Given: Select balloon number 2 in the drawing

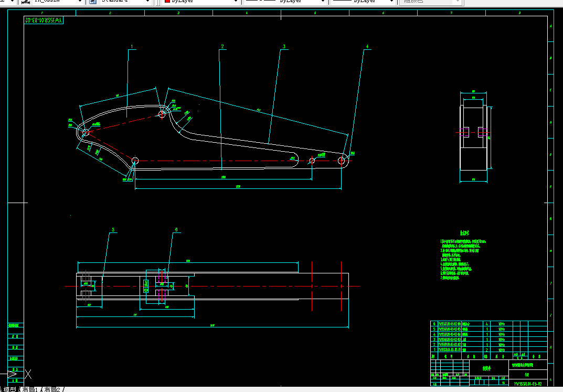Looking at the screenshot, I should pos(222,47).
